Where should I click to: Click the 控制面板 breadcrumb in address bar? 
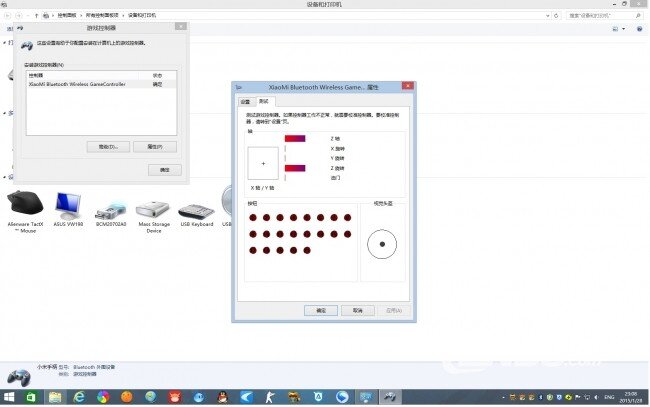pos(67,15)
